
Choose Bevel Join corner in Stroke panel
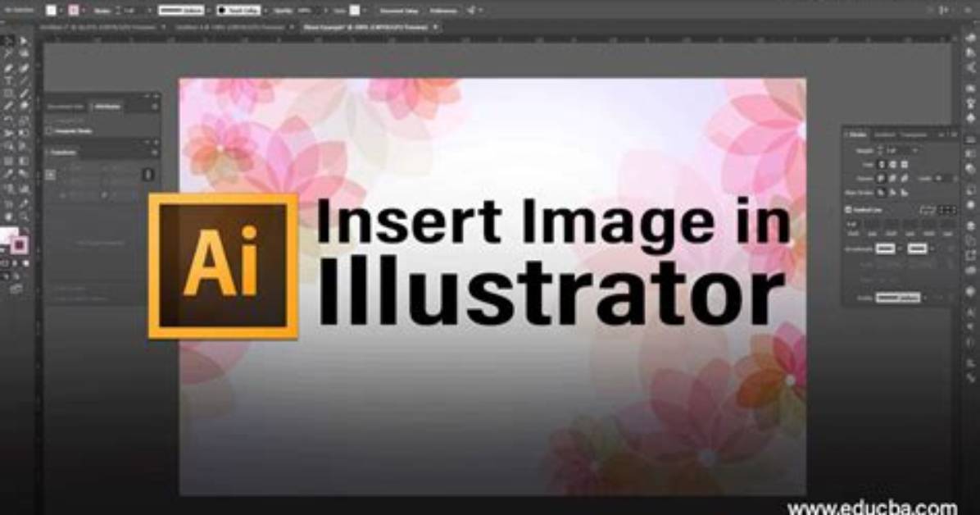[905, 178]
